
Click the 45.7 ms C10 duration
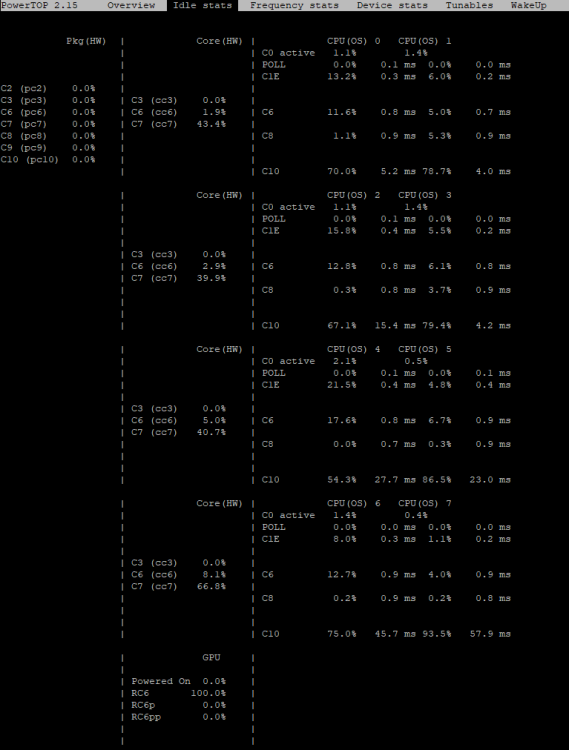point(395,634)
